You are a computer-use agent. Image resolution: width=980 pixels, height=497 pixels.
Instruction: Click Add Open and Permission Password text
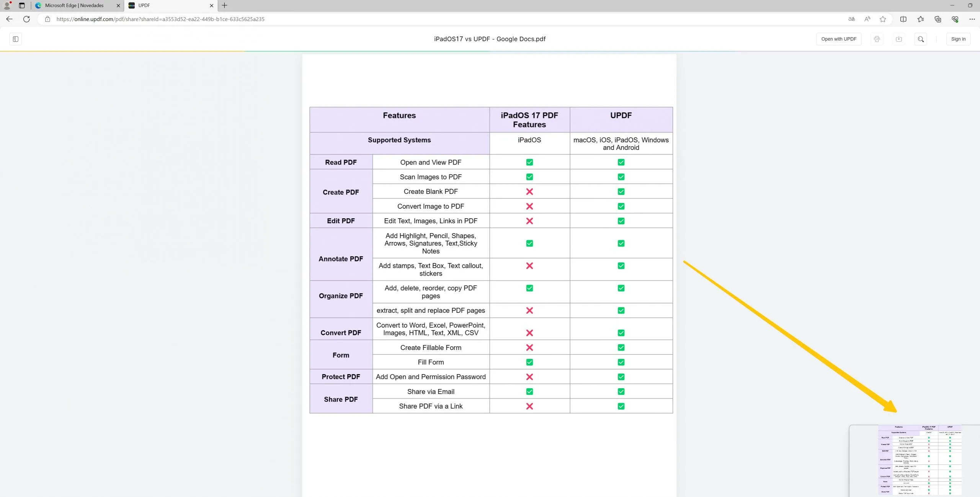pos(431,377)
